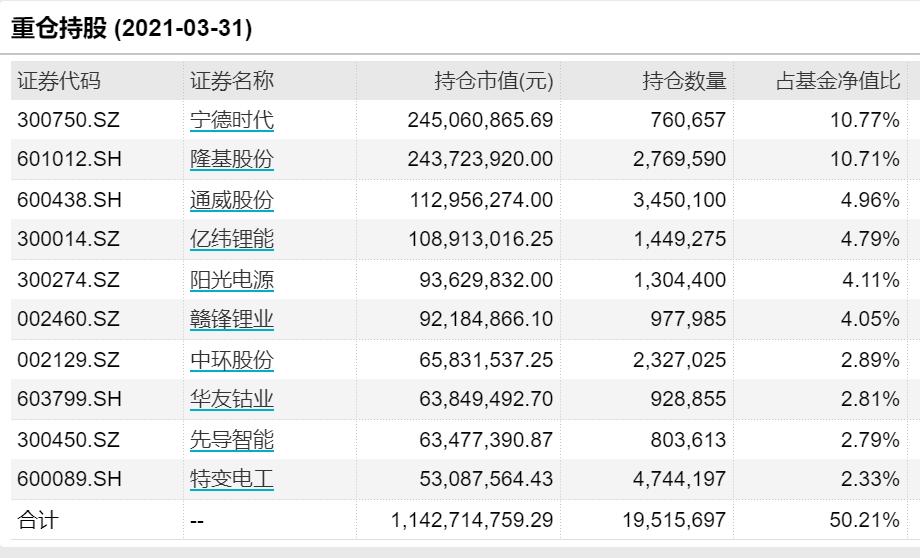The image size is (920, 558).
Task: Open the 亿纬锂能 stock link
Action: pos(231,241)
